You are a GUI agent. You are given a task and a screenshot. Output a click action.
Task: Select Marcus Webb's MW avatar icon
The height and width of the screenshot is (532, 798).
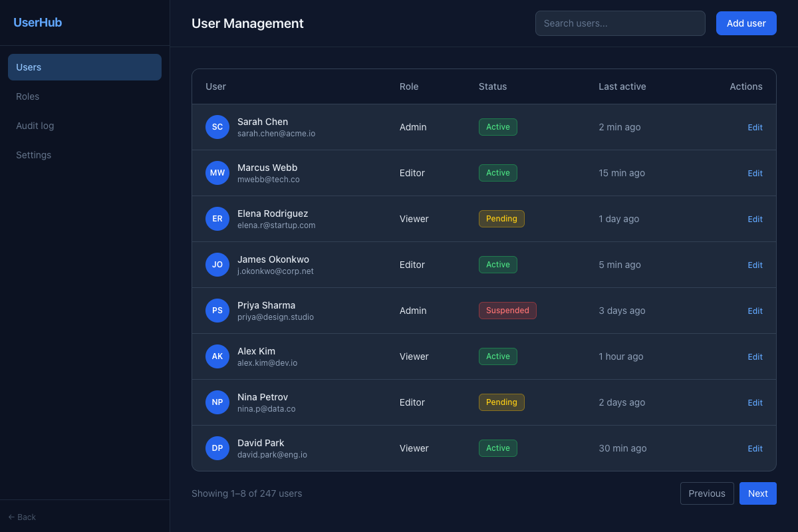pos(217,173)
